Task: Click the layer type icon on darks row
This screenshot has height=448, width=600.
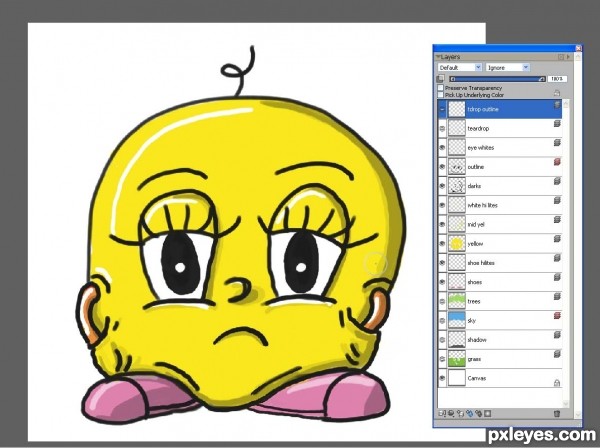Action: [558, 181]
